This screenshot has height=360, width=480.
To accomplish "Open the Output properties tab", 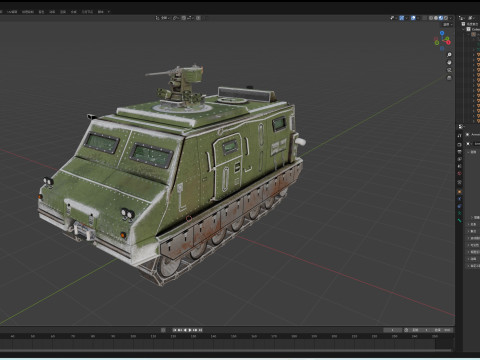I will [x=459, y=152].
